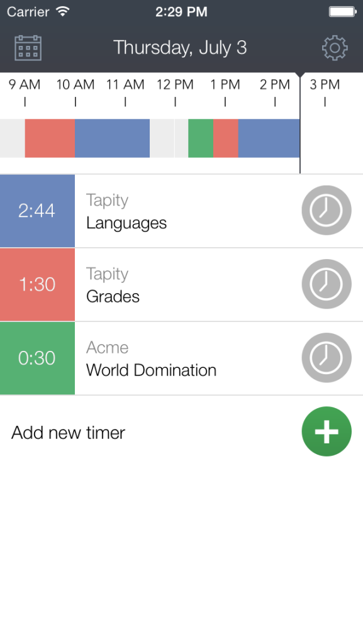Tap the green plus button
Image resolution: width=363 pixels, height=644 pixels.
327,431
